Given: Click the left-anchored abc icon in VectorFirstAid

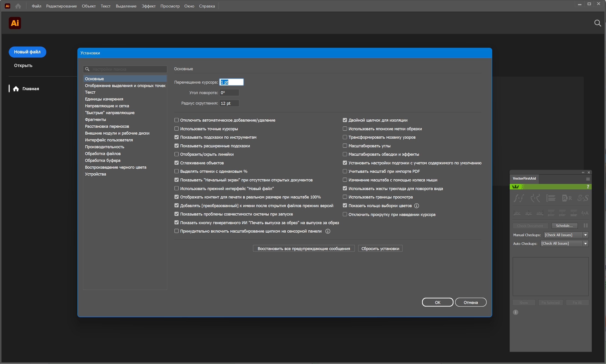Looking at the screenshot, I should pos(517,213).
